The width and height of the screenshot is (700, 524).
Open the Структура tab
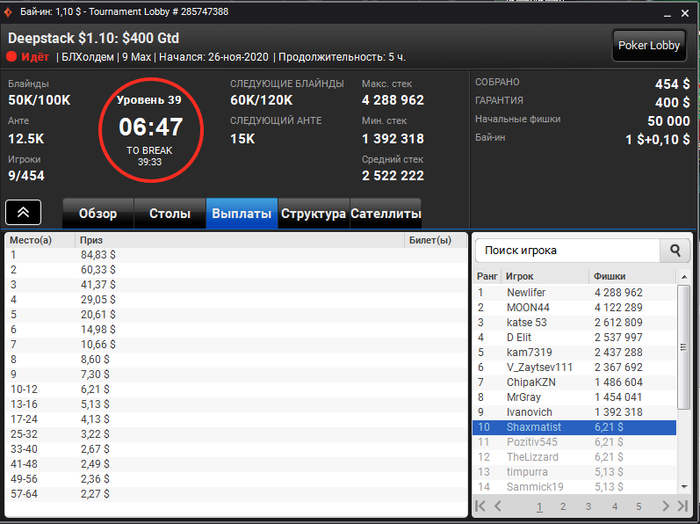[313, 213]
